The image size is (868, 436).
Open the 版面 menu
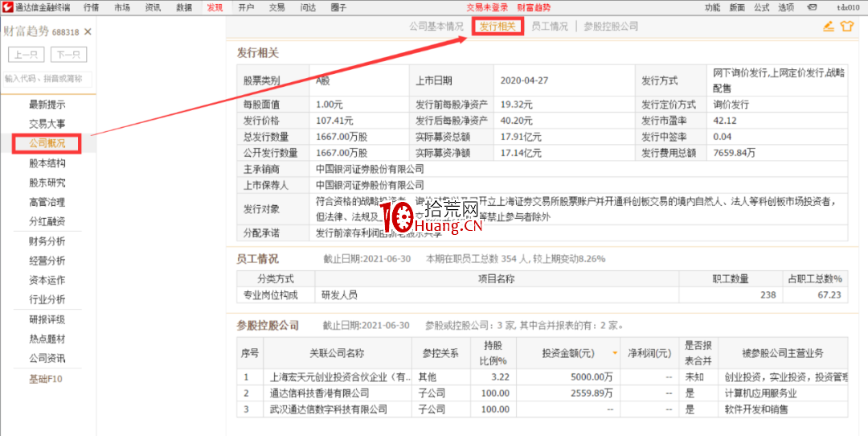737,7
